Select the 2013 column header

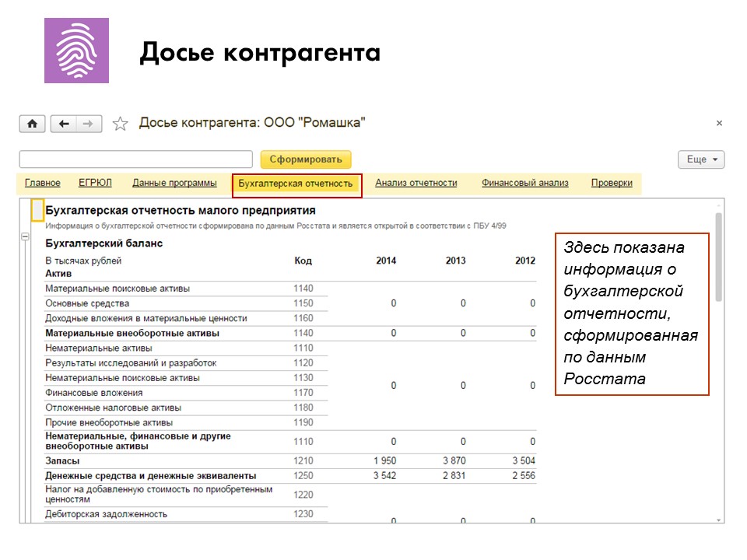[x=455, y=261]
